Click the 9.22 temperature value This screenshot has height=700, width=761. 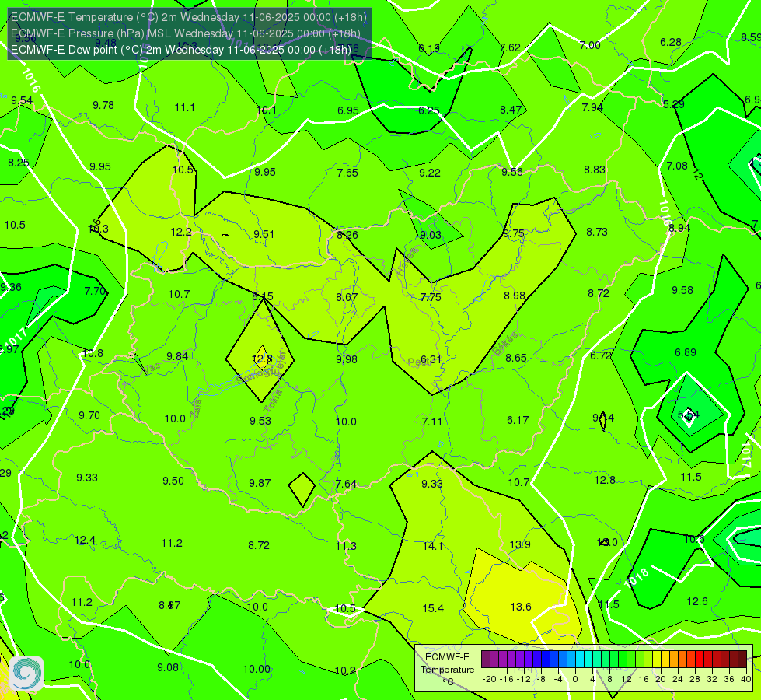click(x=430, y=173)
